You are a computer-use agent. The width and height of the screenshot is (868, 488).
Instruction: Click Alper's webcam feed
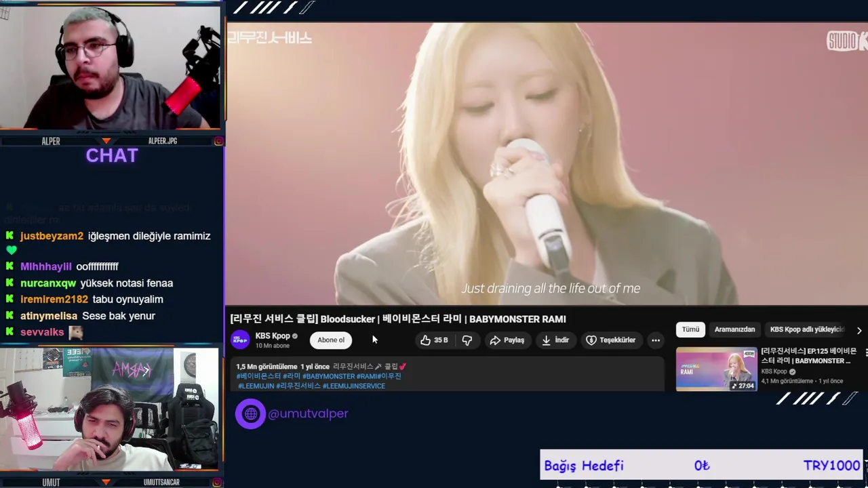pyautogui.click(x=111, y=66)
